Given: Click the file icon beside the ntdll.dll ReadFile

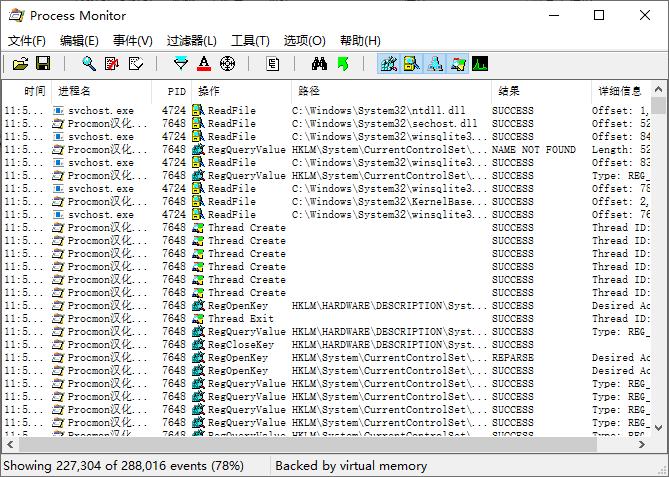Looking at the screenshot, I should (x=198, y=111).
